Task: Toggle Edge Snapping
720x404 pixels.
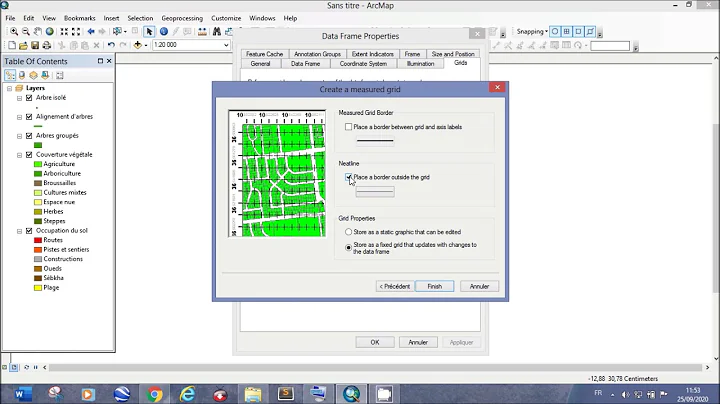Action: point(591,31)
